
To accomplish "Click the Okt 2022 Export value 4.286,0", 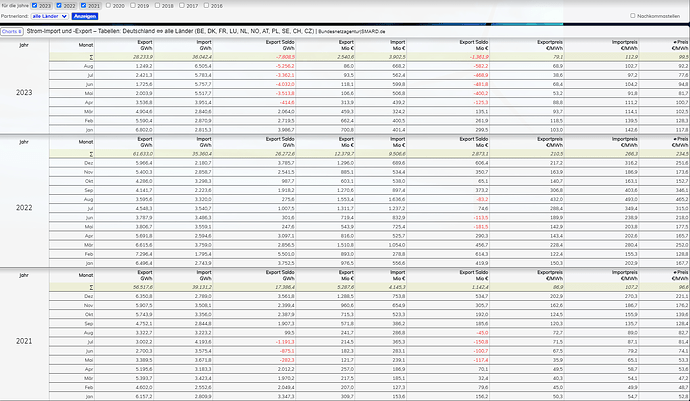I will [x=144, y=181].
